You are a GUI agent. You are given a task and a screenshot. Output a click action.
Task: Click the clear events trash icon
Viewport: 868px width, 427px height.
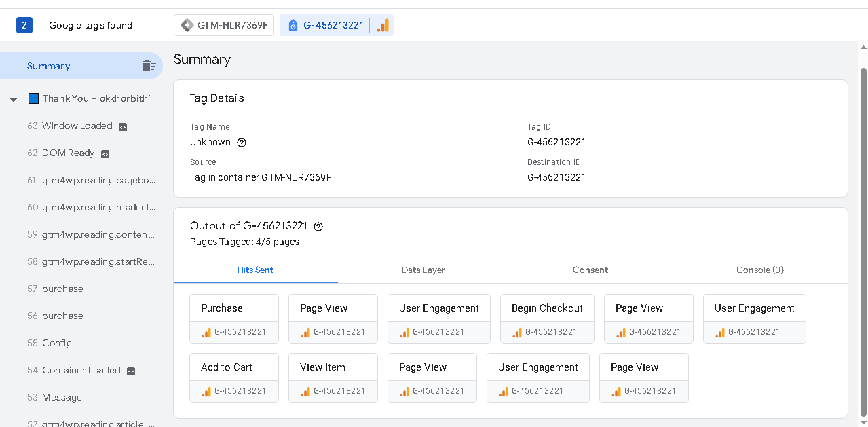[x=149, y=66]
